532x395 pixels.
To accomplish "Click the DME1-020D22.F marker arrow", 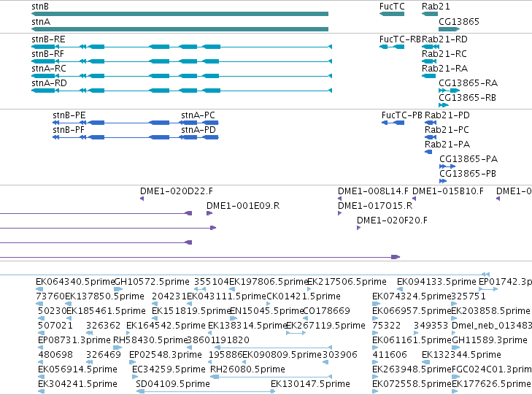I will [x=142, y=199].
